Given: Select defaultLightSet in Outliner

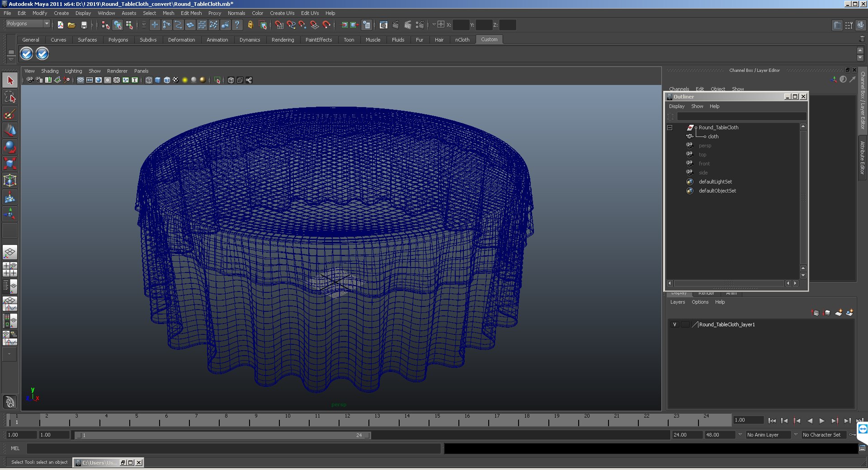Looking at the screenshot, I should pyautogui.click(x=715, y=182).
